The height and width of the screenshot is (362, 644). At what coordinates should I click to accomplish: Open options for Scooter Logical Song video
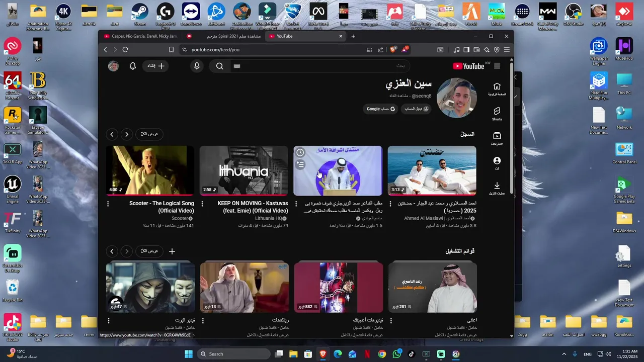click(x=108, y=204)
